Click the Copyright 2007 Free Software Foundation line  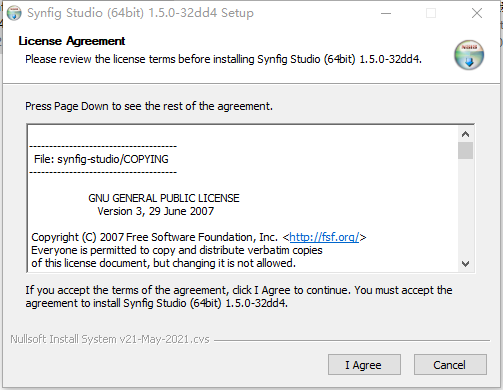(x=199, y=237)
